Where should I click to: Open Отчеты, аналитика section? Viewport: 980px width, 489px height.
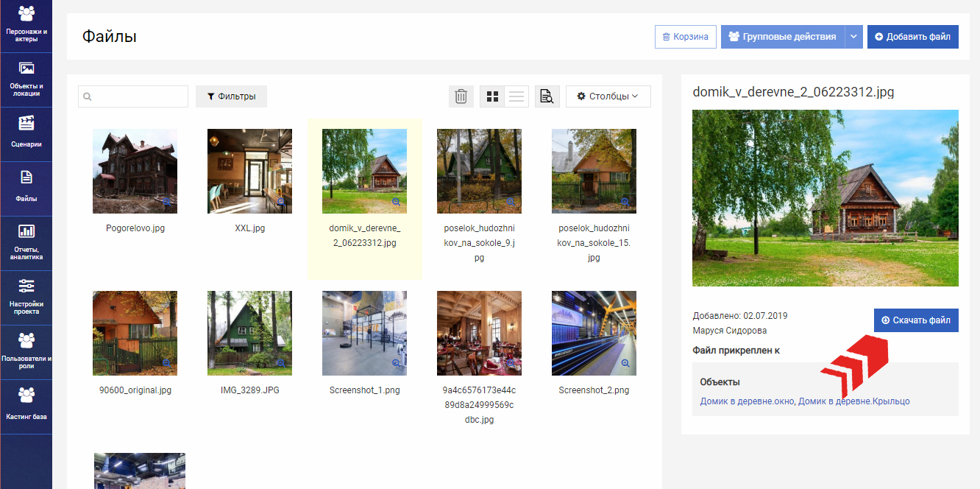[x=26, y=243]
